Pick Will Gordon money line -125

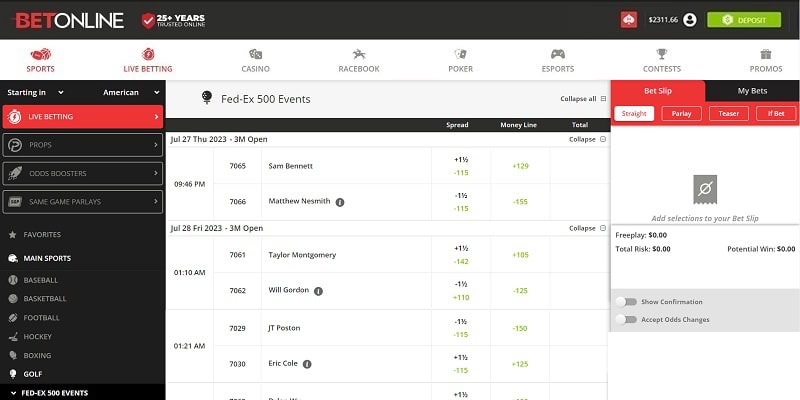pos(520,291)
